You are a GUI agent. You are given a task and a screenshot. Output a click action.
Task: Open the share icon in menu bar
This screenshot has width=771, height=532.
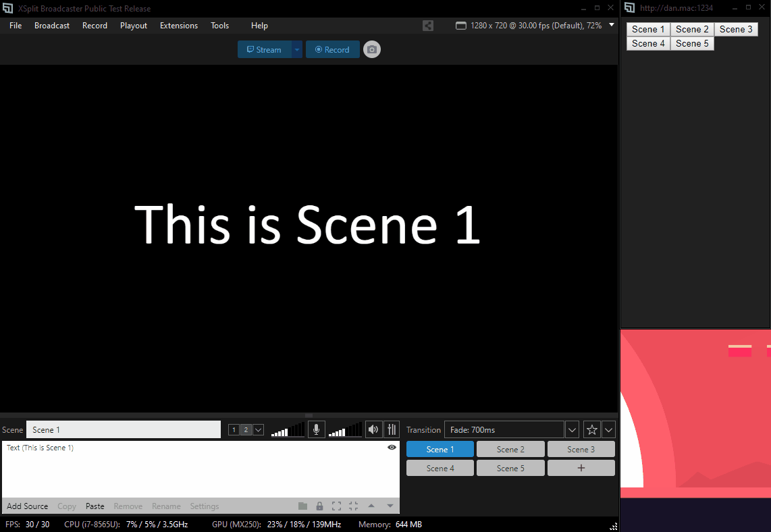click(x=428, y=26)
